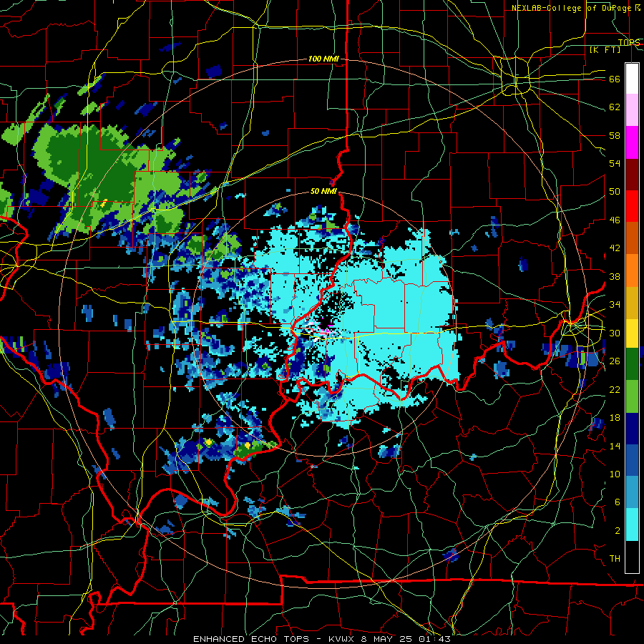Pick the orange 38-42 kft legend swatch

tap(632, 270)
